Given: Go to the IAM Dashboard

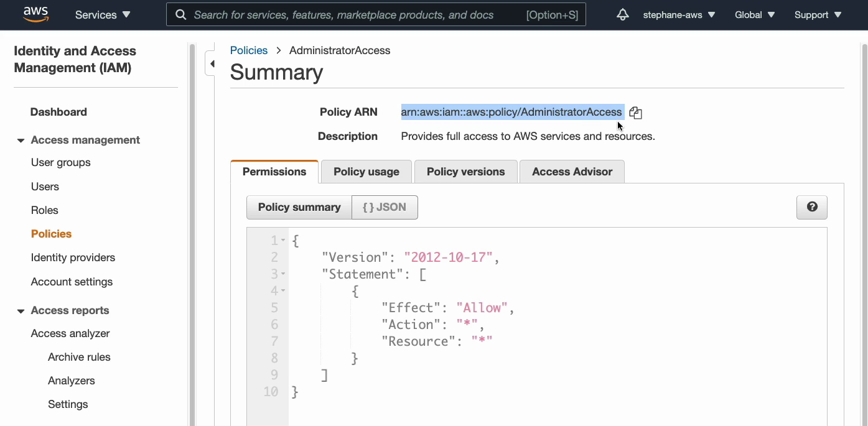Looking at the screenshot, I should [x=58, y=112].
